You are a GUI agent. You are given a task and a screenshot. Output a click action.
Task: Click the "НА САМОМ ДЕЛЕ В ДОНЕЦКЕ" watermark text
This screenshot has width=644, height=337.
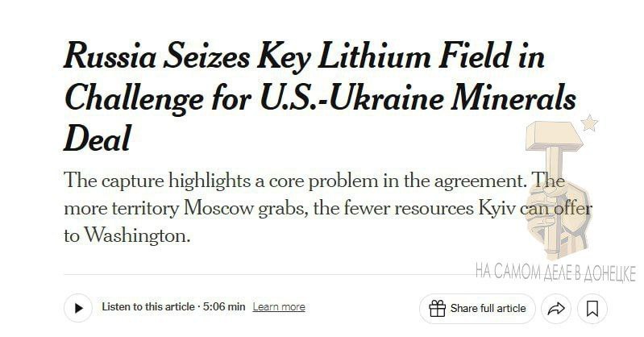coord(555,273)
